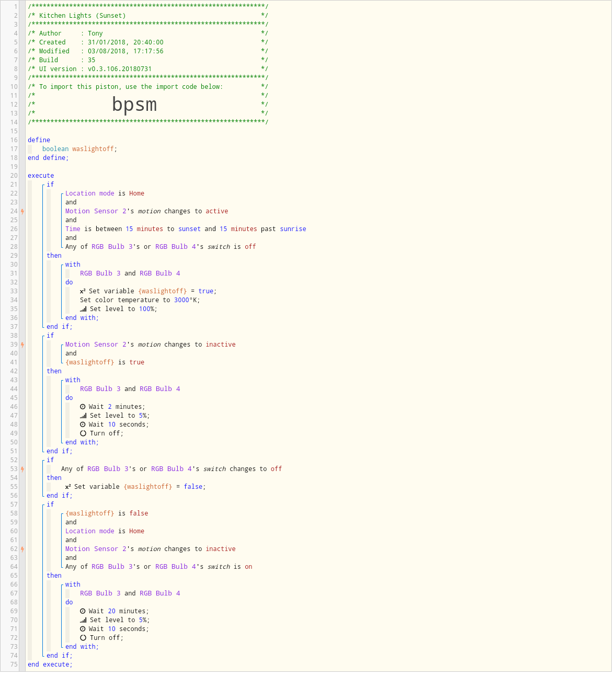Select RGB Bulb 3 and RGB Bulb 4 on line 31
616x676 pixels.
click(x=130, y=273)
